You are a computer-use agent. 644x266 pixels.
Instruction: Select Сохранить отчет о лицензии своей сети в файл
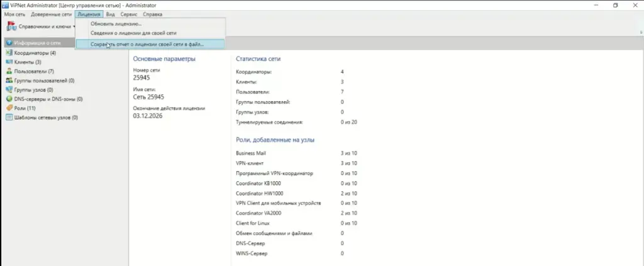(150, 44)
